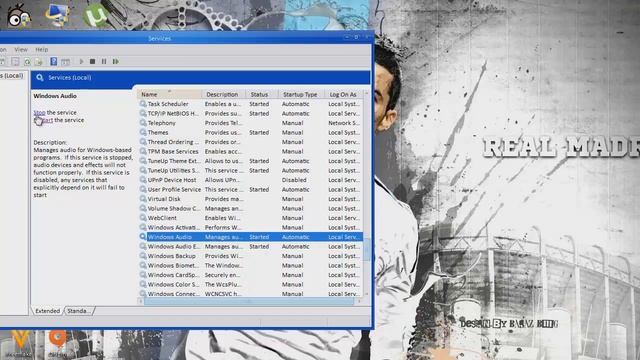
Task: Select the Thread Ordering service row
Action: pyautogui.click(x=250, y=142)
